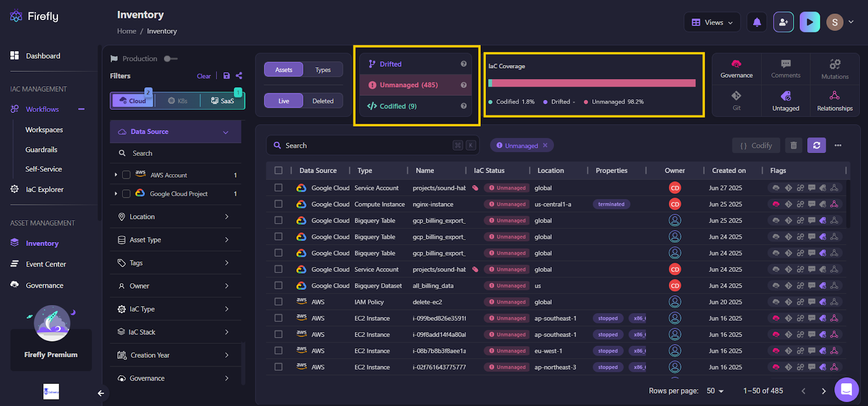Screen dimensions: 868x406
Task: Check the all_billing_data row checkbox
Action: coord(278,286)
